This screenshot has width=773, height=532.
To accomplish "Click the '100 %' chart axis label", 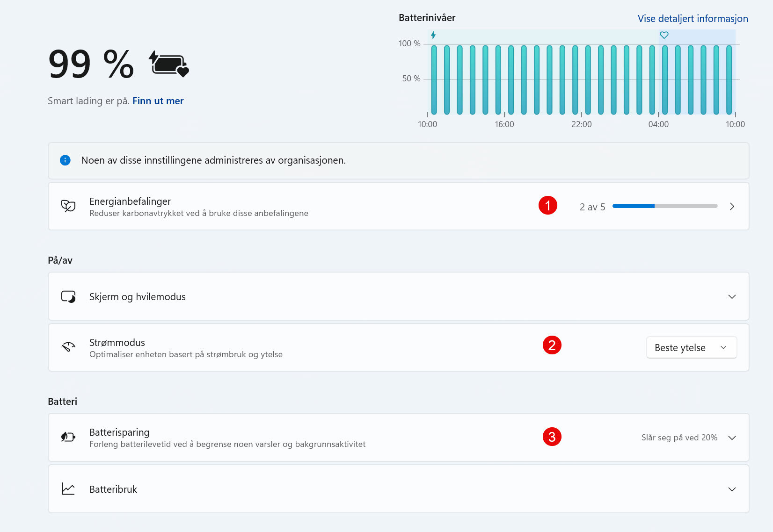I will (409, 43).
